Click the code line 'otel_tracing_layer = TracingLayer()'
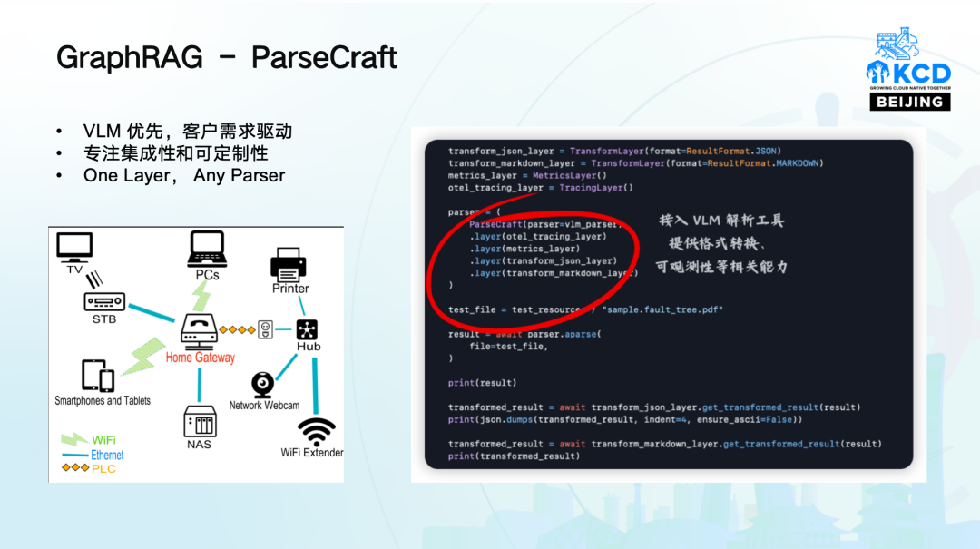The image size is (980, 549). pos(540,188)
